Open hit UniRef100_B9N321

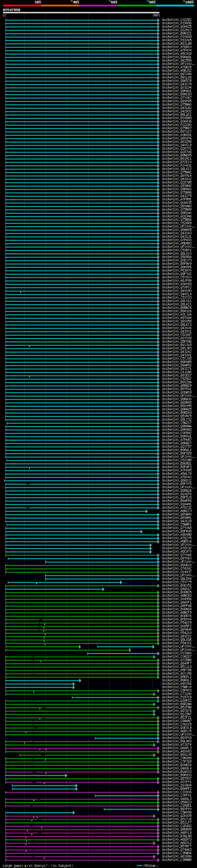coord(177,33)
